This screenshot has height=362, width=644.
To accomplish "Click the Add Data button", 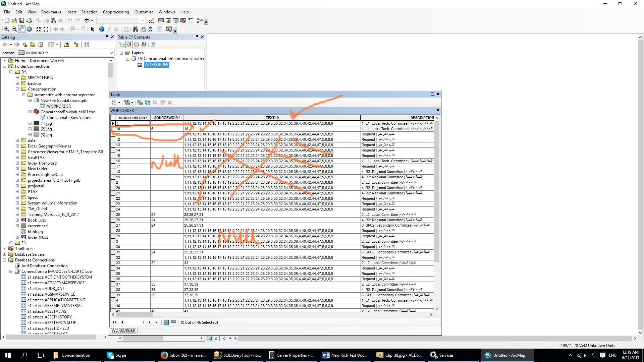I will click(x=87, y=20).
